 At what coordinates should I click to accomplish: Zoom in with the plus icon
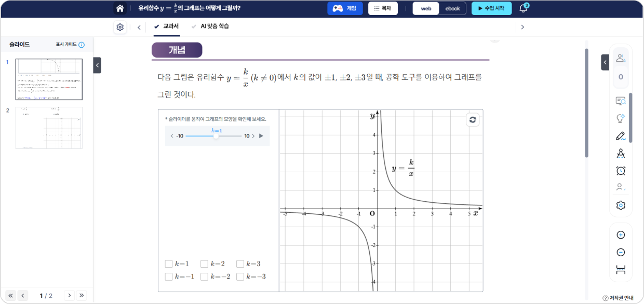point(621,235)
